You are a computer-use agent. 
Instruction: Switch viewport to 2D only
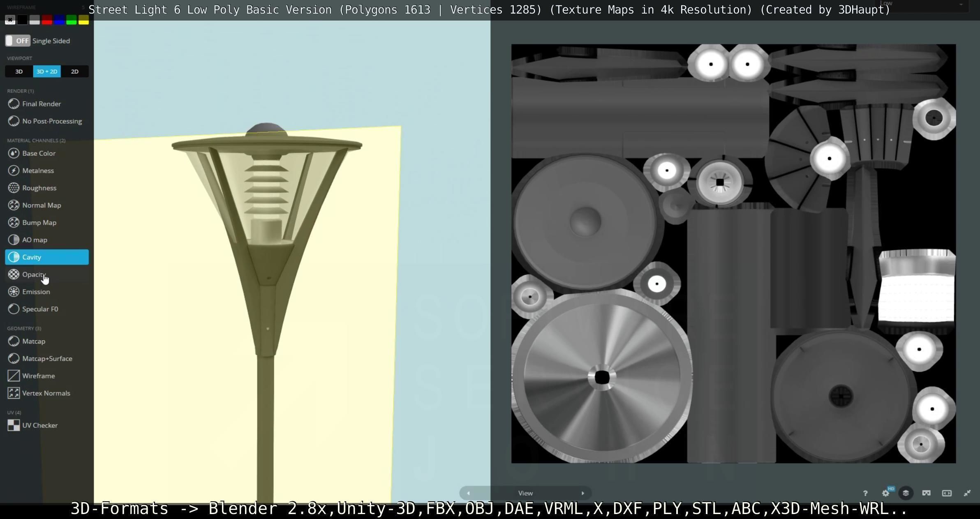click(74, 72)
